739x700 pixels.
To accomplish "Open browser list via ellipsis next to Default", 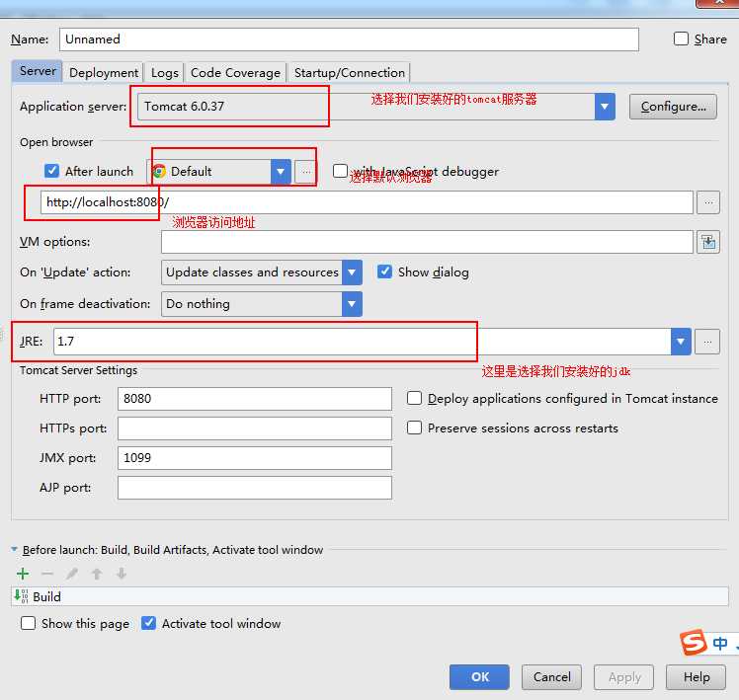I will click(306, 172).
